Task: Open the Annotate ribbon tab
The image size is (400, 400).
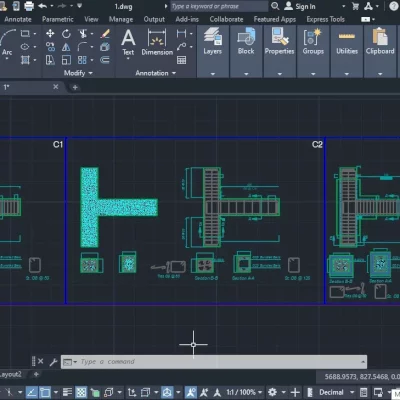Action: pyautogui.click(x=18, y=19)
